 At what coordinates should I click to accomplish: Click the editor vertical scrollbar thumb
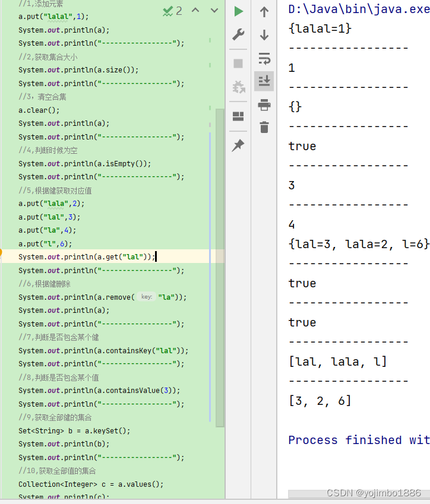click(220, 267)
